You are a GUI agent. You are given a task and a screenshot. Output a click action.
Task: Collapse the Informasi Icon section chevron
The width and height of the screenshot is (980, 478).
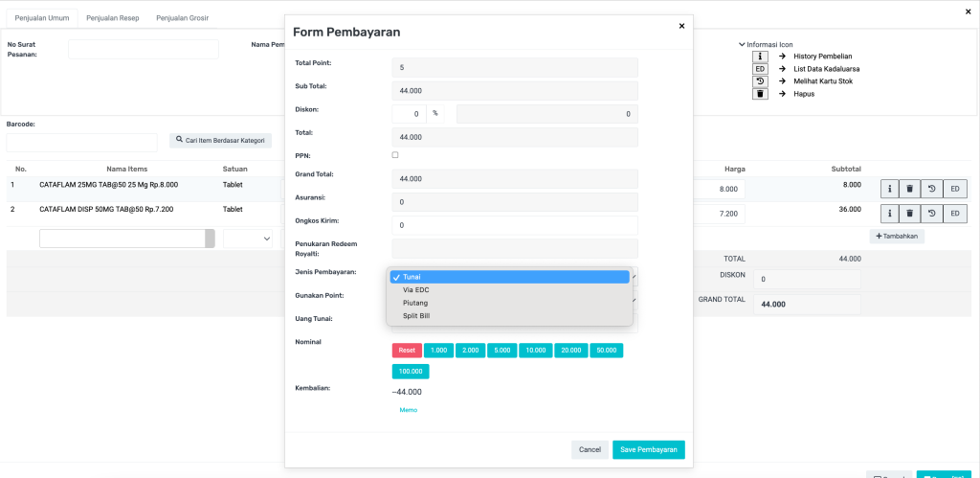tap(742, 44)
